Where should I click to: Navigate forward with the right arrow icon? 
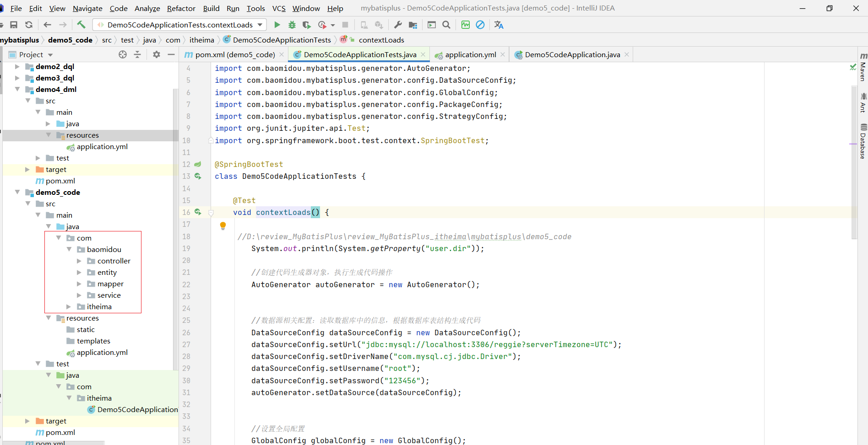63,25
